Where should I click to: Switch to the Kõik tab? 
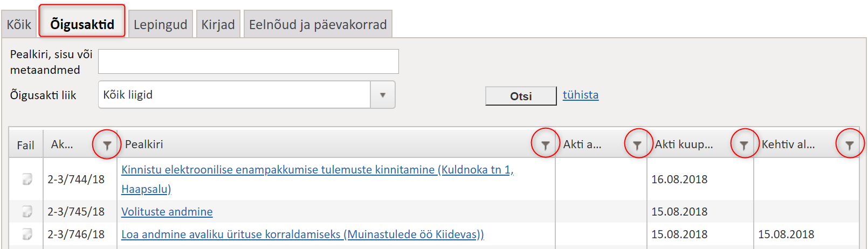(19, 25)
